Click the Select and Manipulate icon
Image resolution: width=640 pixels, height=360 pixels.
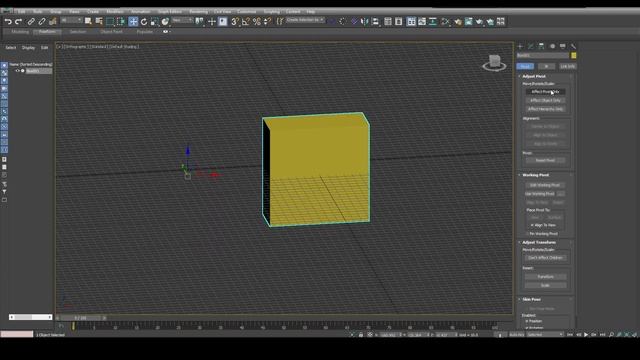point(212,22)
